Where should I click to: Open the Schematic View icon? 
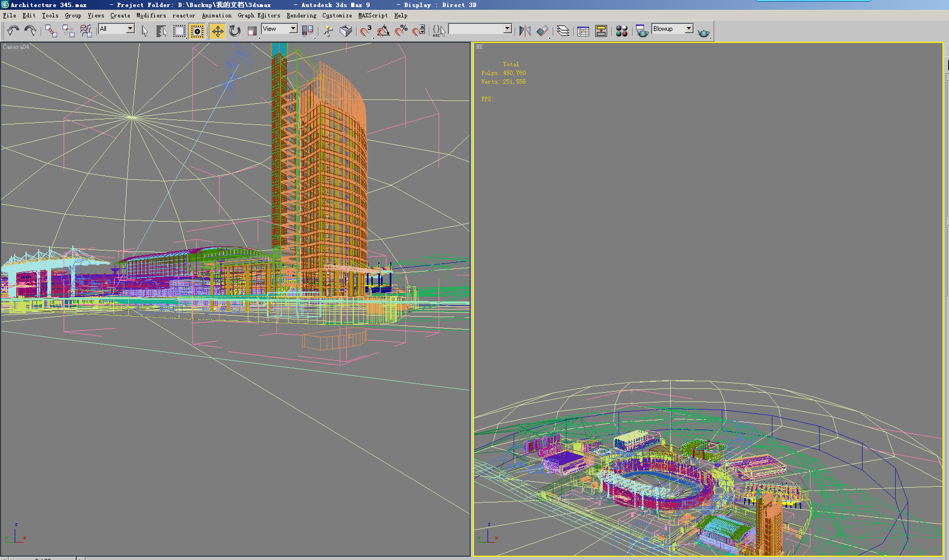(601, 31)
